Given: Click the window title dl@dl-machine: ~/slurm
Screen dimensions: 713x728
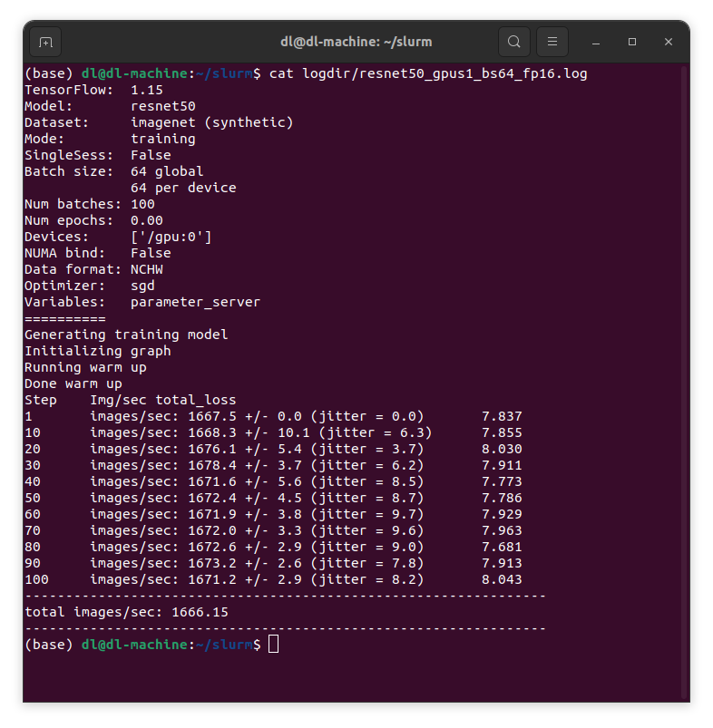Looking at the screenshot, I should tap(356, 42).
